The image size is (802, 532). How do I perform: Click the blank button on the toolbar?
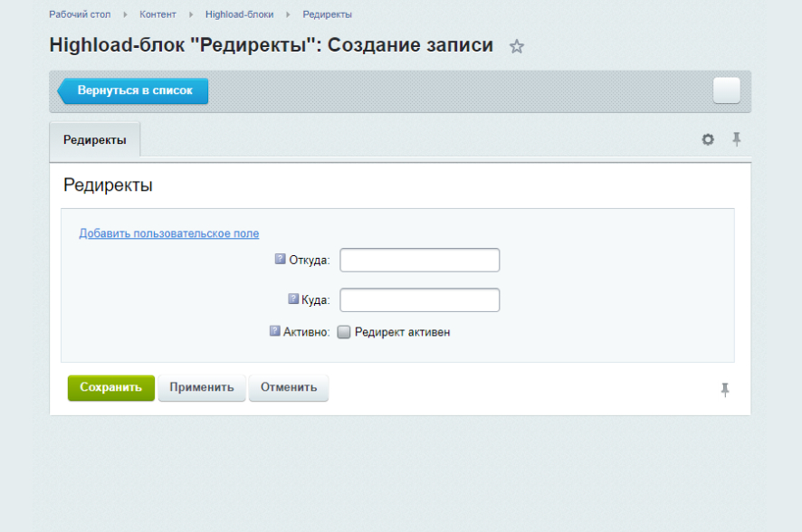point(726,90)
